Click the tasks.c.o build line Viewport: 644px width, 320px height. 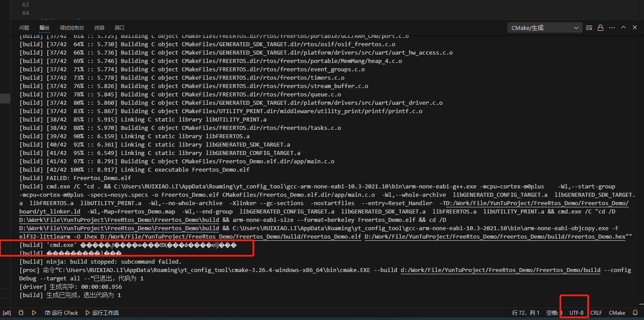pos(180,128)
